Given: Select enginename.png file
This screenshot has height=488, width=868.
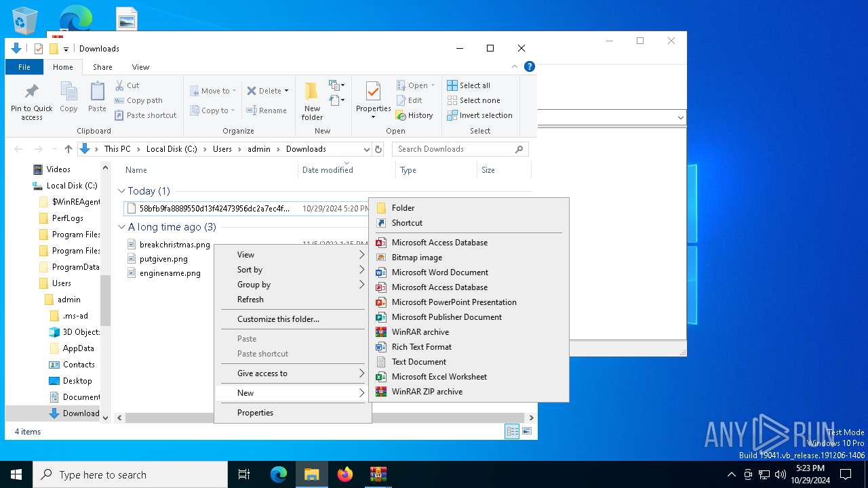Looking at the screenshot, I should coord(170,274).
